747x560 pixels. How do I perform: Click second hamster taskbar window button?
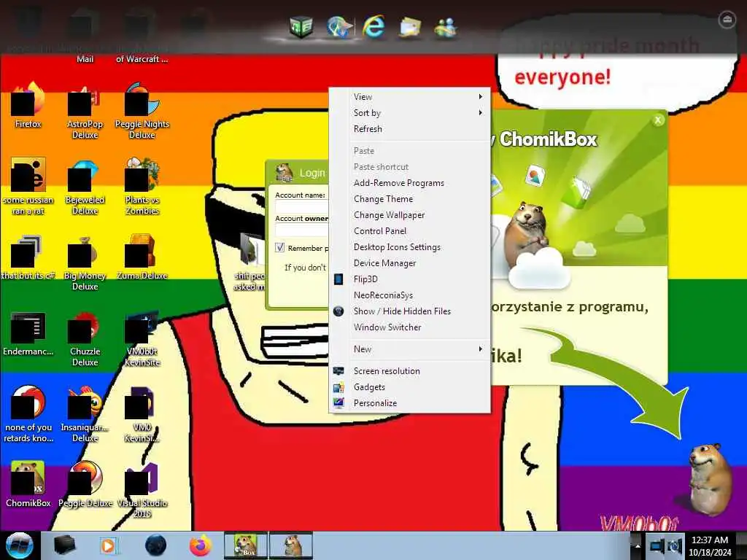coord(291,545)
